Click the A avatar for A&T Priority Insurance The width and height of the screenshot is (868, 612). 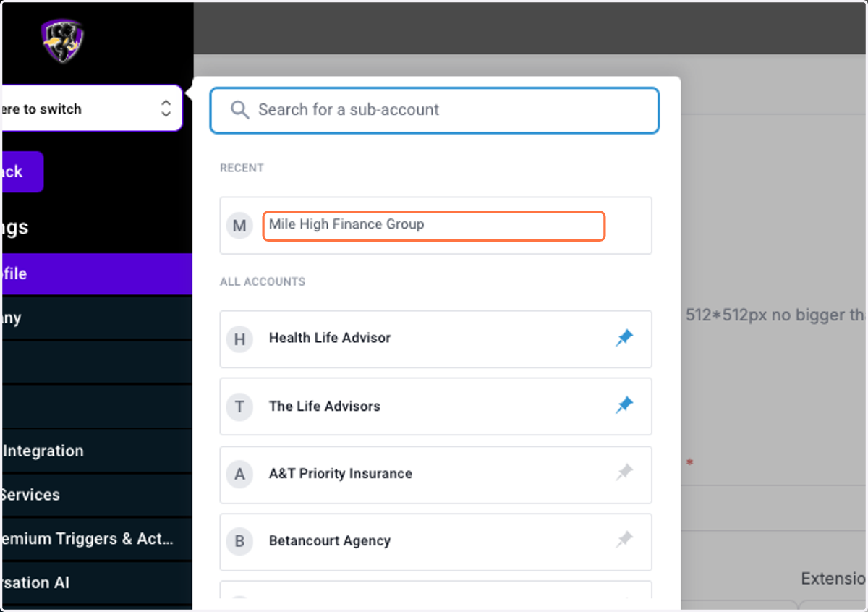tap(239, 475)
